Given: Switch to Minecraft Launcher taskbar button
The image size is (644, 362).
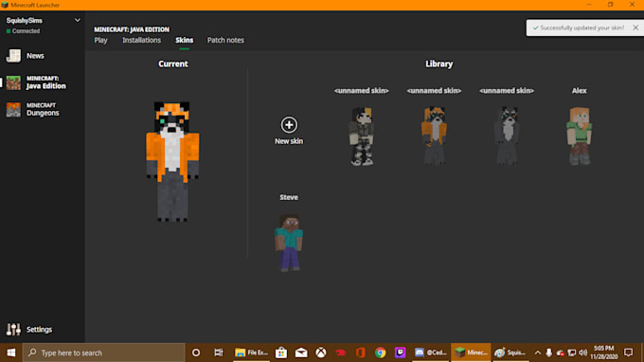Looking at the screenshot, I should [471, 353].
